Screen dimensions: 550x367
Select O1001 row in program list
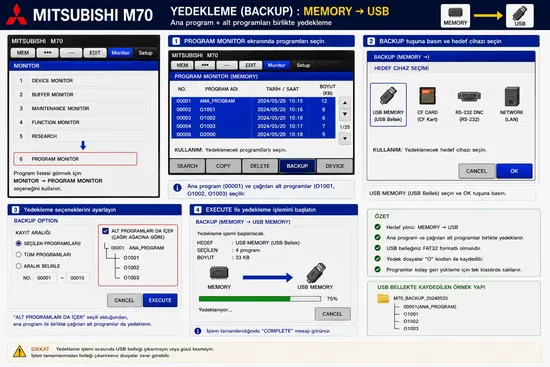click(x=253, y=109)
